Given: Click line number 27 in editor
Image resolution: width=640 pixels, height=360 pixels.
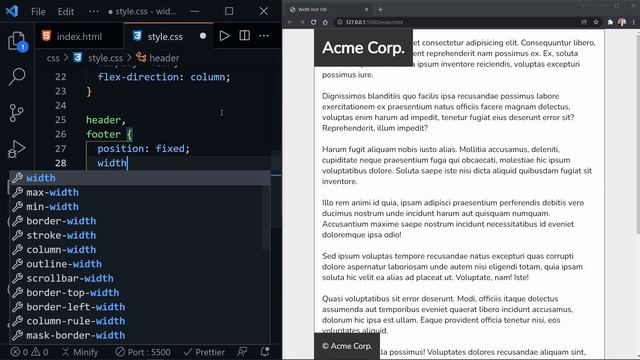Looking at the screenshot, I should pos(60,149).
